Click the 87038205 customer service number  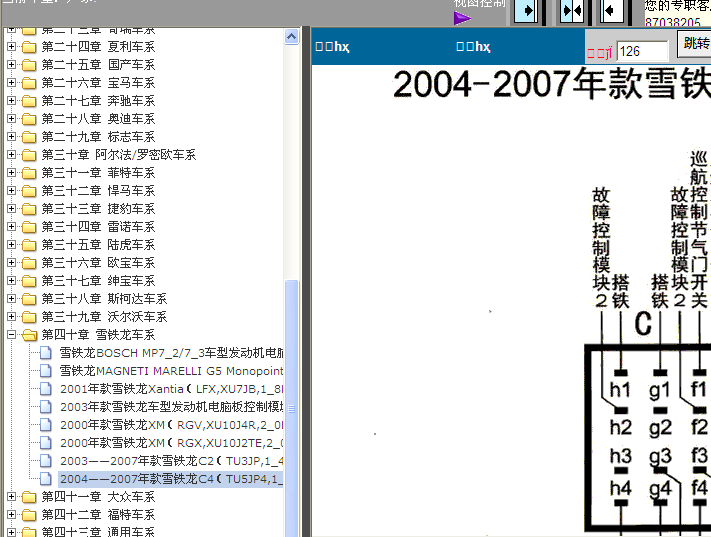pyautogui.click(x=672, y=22)
